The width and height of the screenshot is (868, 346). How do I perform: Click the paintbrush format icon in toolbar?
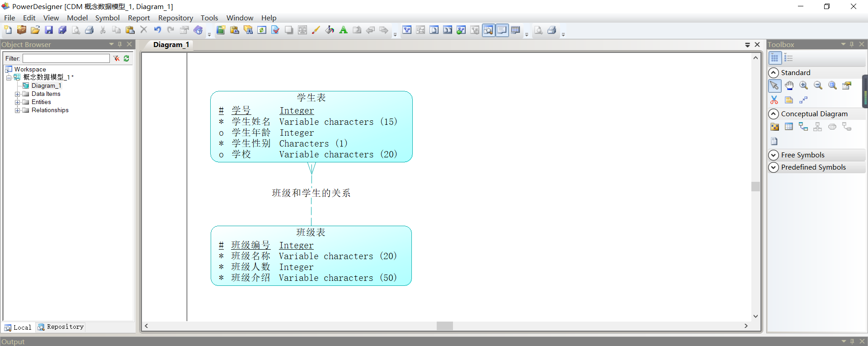[x=316, y=30]
